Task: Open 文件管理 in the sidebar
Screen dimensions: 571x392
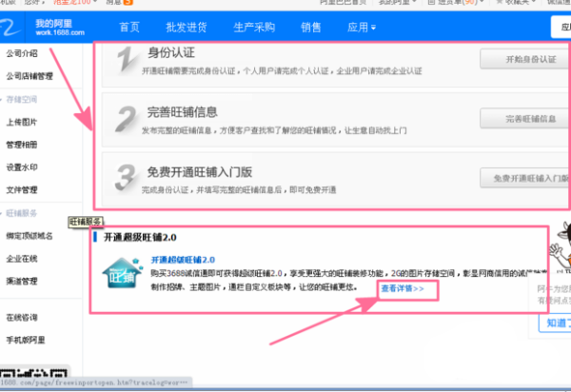Action: point(22,189)
